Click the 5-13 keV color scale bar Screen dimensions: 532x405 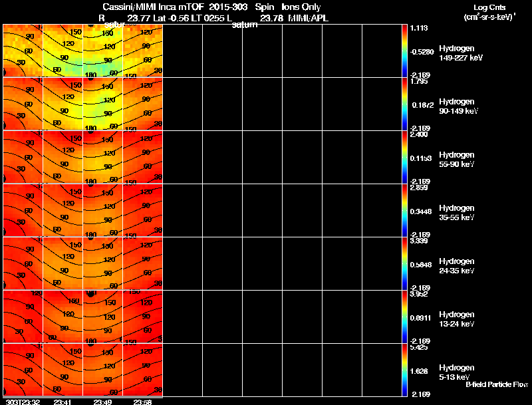[x=404, y=370]
